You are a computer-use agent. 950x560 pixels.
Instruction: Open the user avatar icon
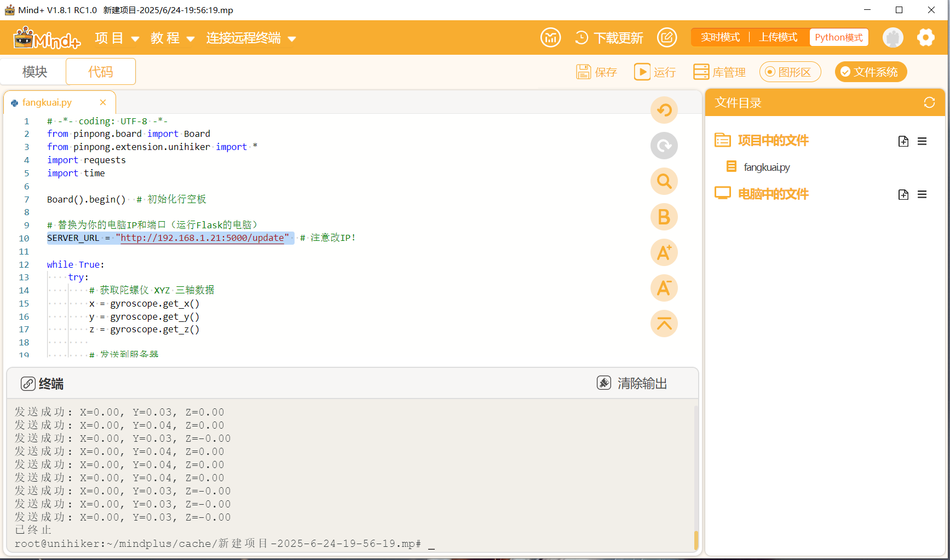click(893, 38)
